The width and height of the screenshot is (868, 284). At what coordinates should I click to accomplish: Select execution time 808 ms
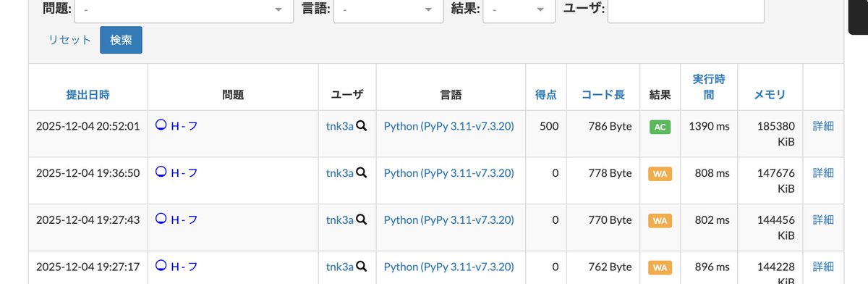pos(712,173)
